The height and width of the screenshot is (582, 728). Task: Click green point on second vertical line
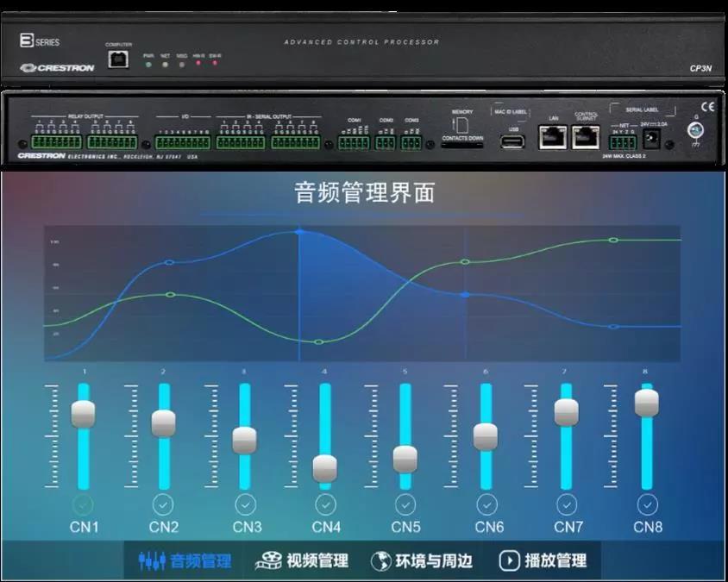pyautogui.click(x=465, y=262)
